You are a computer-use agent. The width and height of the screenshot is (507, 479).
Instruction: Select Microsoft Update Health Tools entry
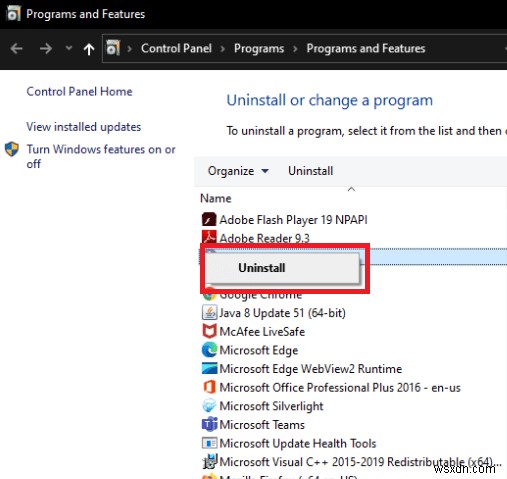coord(298,444)
